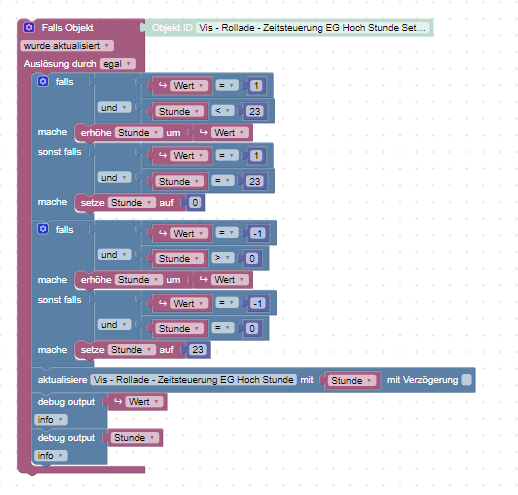Click object field in aktualisiere Vis - Rollade block
Screen dimensions: 518x495
coord(193,380)
